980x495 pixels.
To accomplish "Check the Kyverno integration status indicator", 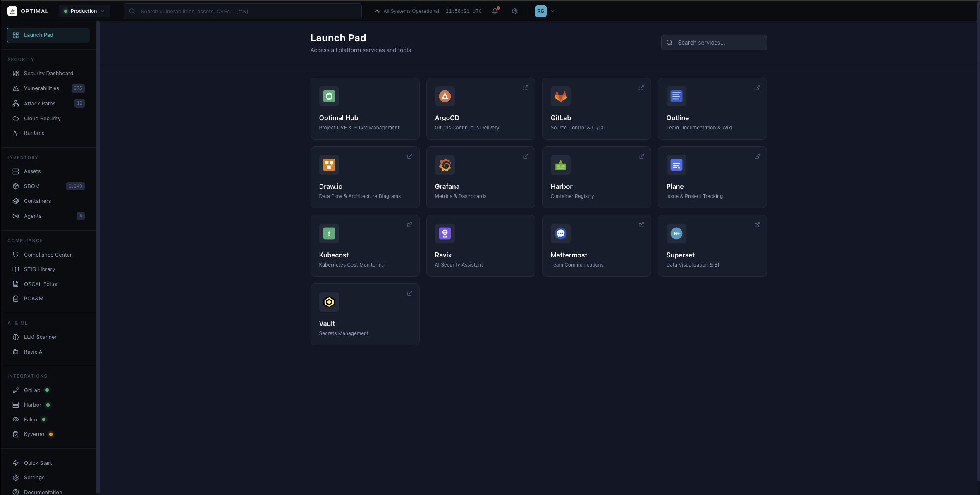I will [51, 434].
